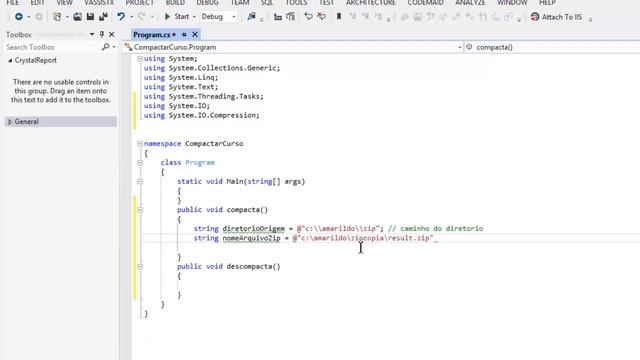Open the BUILD menu
640x360 pixels.
pyautogui.click(x=175, y=3)
